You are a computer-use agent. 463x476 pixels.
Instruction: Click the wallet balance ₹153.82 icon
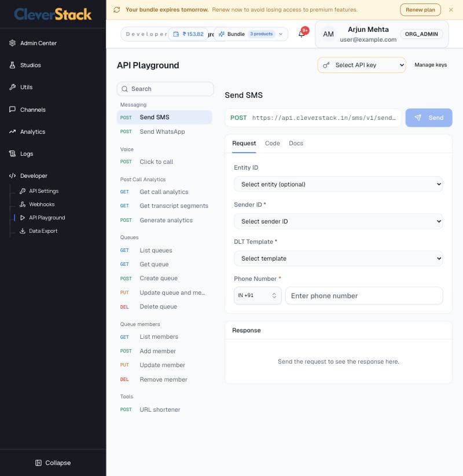(176, 34)
